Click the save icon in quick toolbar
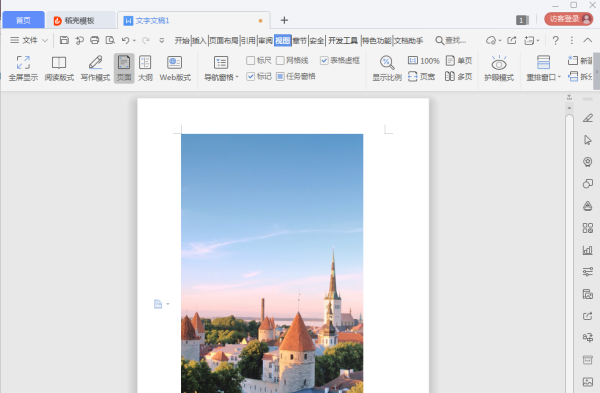The height and width of the screenshot is (393, 600). (x=64, y=40)
